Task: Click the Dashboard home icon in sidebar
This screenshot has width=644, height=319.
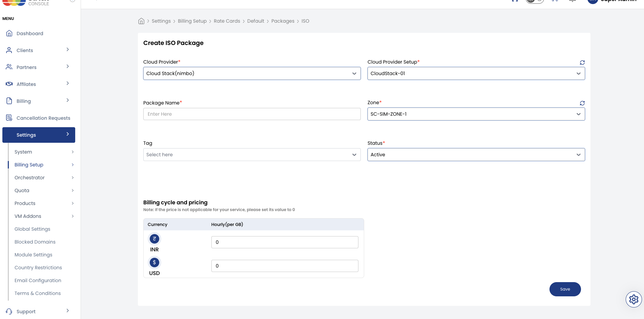Action: click(x=9, y=33)
